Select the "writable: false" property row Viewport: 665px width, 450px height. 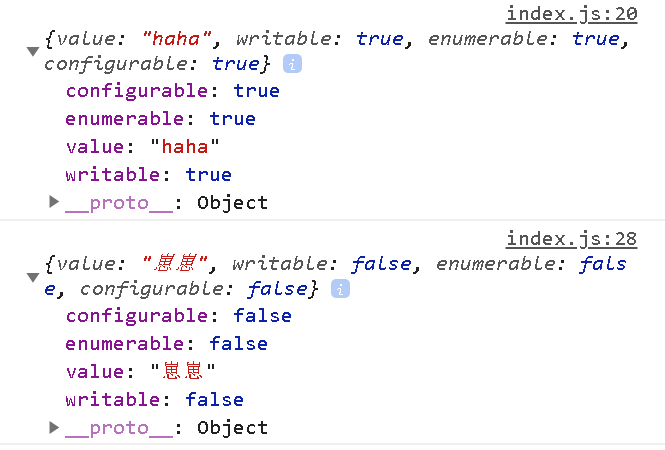(154, 400)
